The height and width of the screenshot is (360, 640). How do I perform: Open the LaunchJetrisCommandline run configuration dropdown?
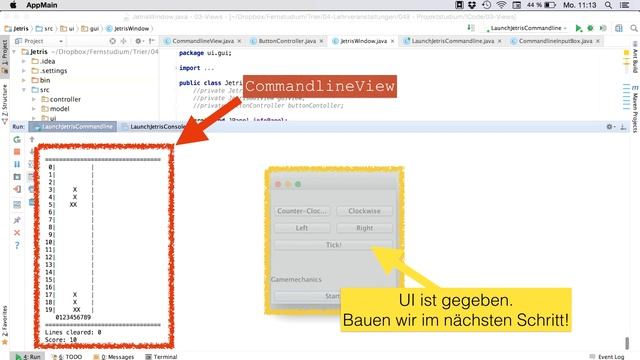click(526, 28)
